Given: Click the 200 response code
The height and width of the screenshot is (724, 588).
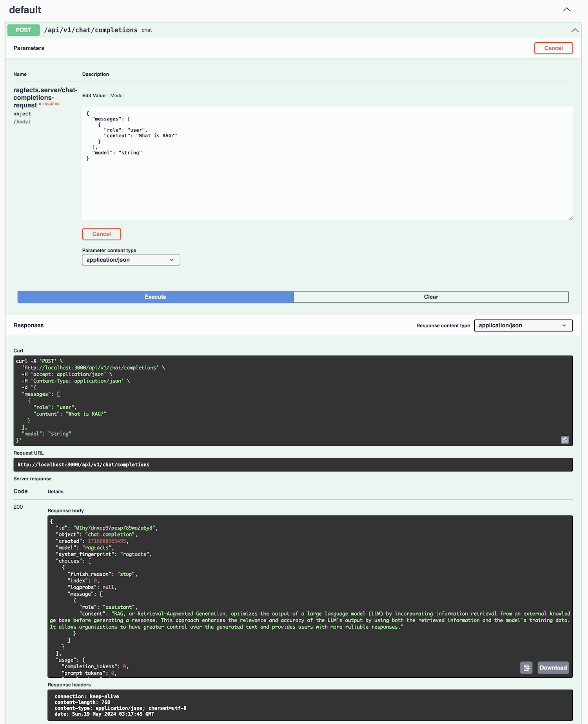Looking at the screenshot, I should pos(18,507).
